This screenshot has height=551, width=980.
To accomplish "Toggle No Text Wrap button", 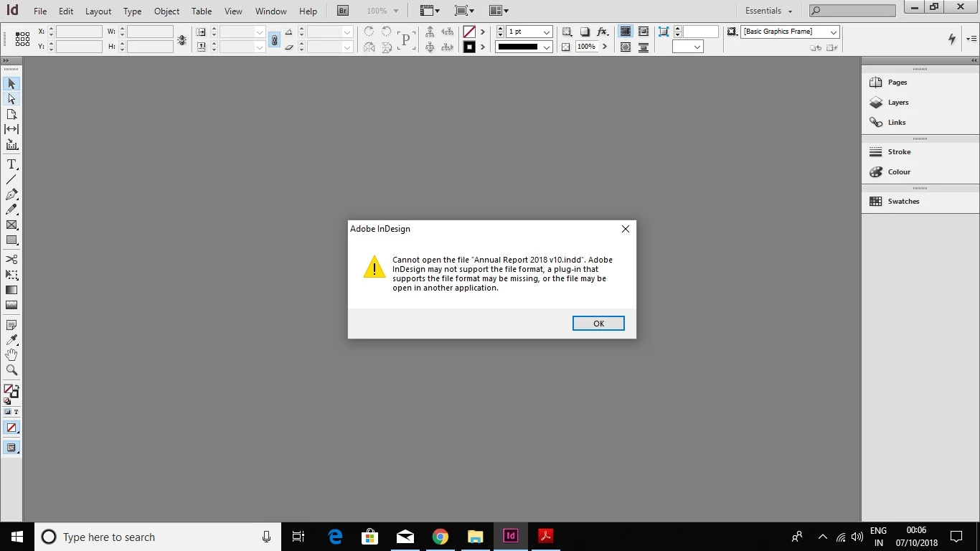I will (x=626, y=32).
